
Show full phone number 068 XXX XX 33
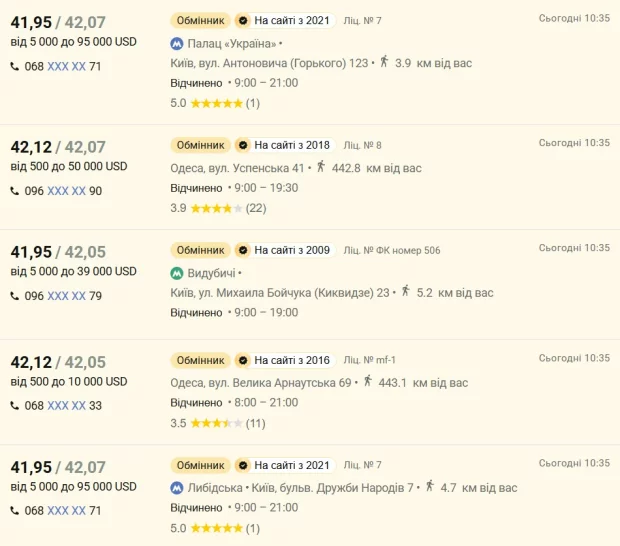pyautogui.click(x=66, y=406)
